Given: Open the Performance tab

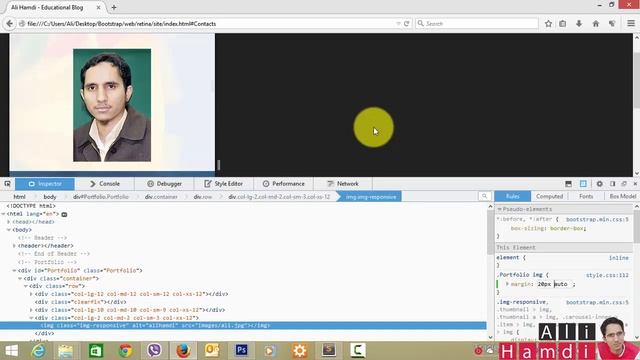Looking at the screenshot, I should tap(283, 184).
